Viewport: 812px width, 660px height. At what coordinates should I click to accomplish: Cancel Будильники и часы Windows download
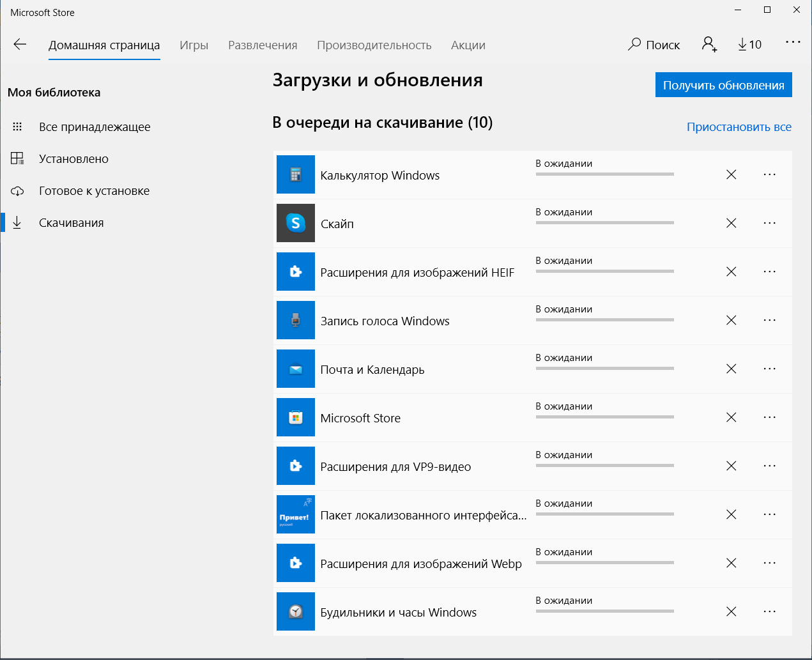pos(732,611)
